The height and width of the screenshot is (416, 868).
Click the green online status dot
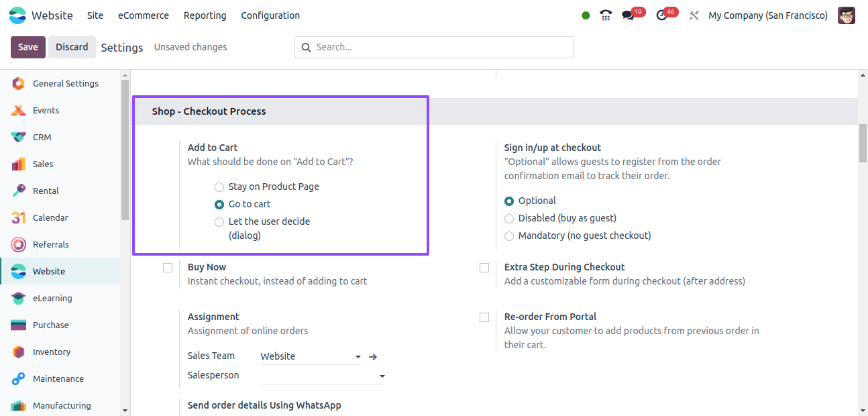586,15
